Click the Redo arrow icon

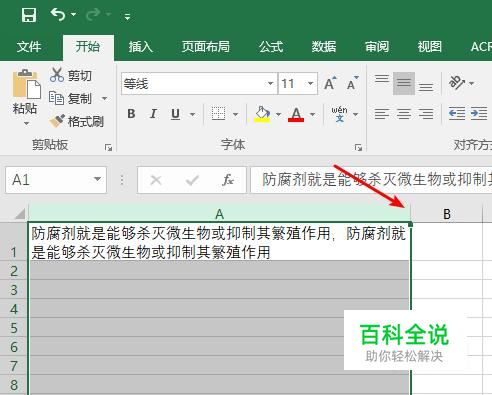93,14
